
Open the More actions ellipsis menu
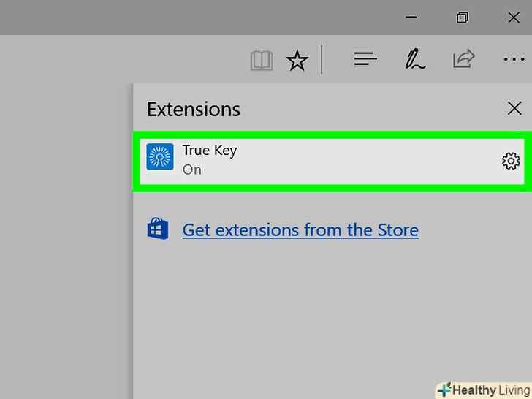coord(513,59)
